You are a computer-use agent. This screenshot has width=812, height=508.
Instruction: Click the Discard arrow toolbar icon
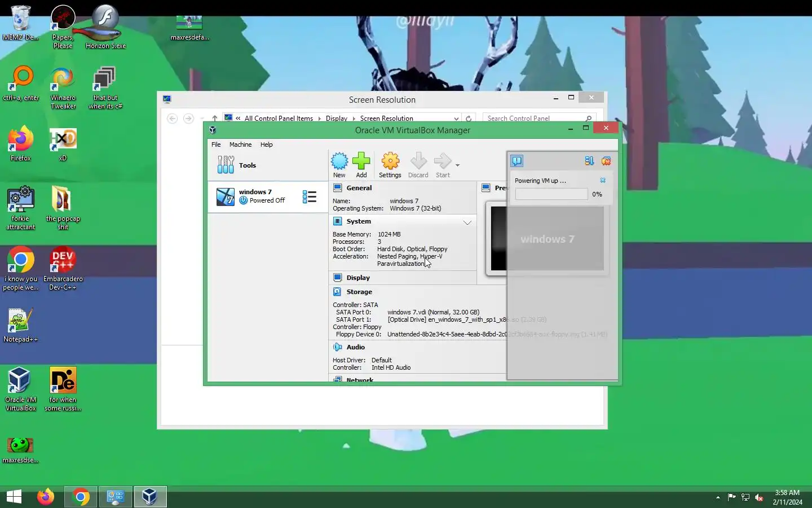(418, 165)
